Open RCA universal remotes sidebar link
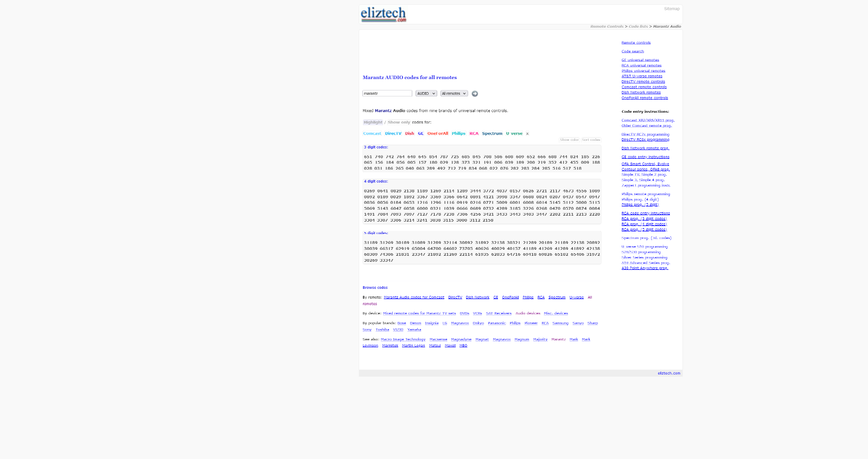 coord(641,66)
